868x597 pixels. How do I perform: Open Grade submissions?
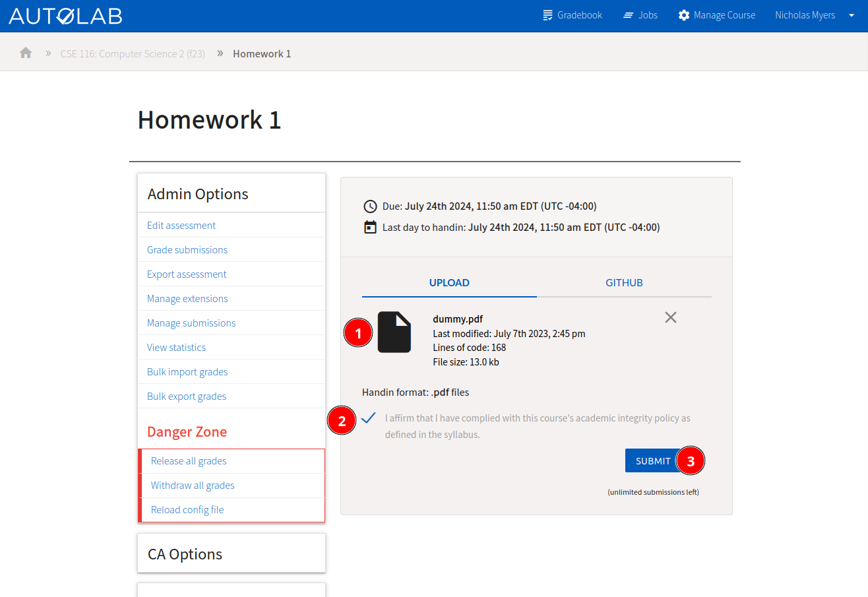187,249
